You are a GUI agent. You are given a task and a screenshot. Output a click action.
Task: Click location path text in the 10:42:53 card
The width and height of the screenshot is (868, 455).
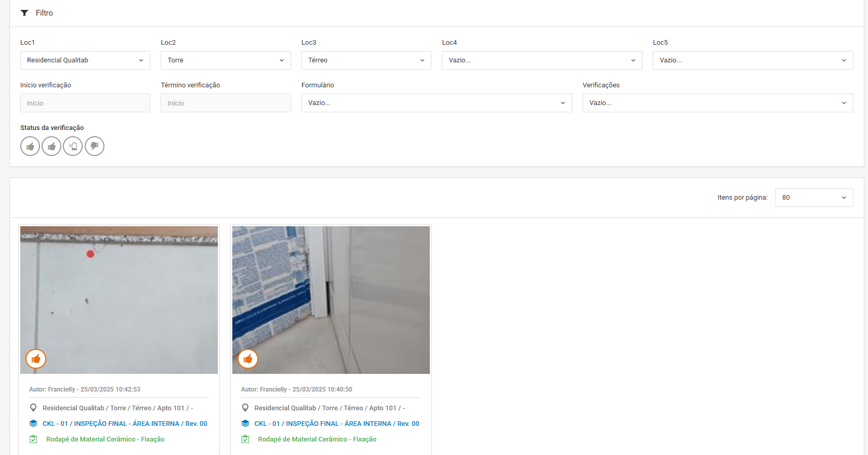click(x=117, y=408)
